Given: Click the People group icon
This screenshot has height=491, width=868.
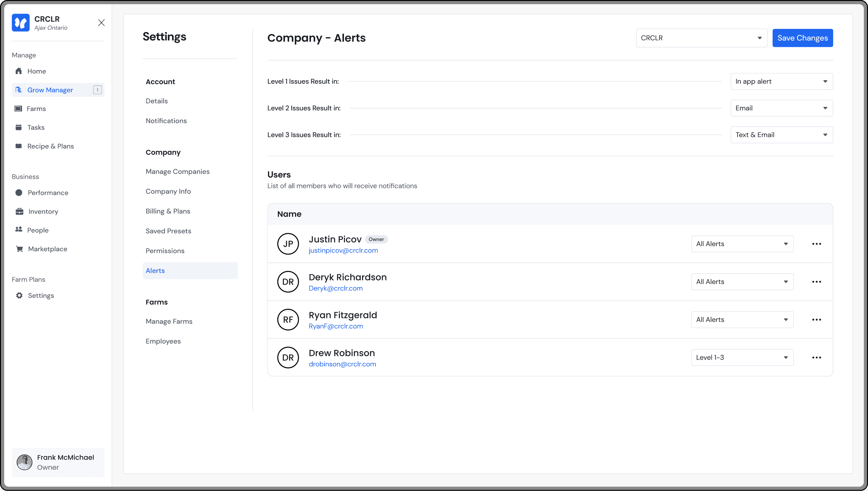Looking at the screenshot, I should [x=19, y=230].
